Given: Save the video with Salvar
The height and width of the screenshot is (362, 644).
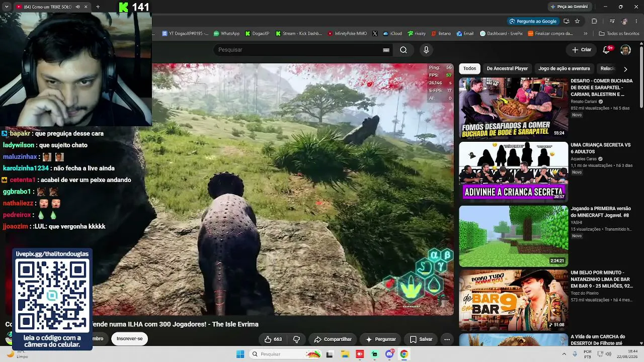Looking at the screenshot, I should click(x=421, y=339).
